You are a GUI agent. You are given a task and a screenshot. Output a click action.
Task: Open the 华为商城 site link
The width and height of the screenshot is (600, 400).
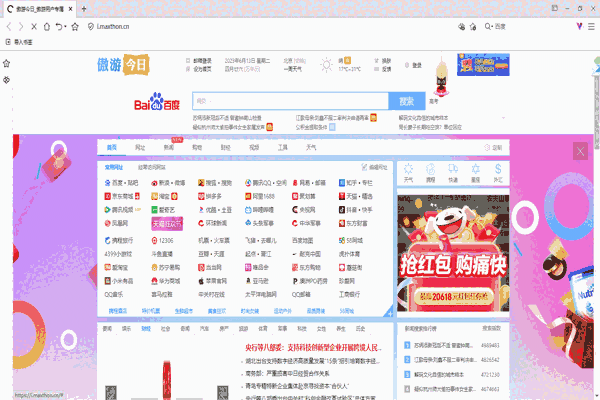coord(166,281)
